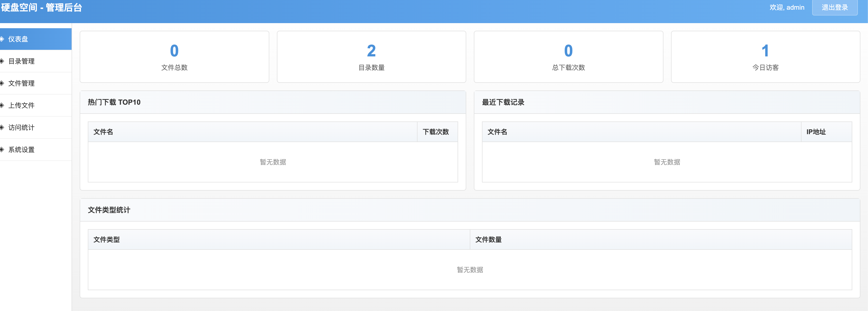Click the diamond icon beside 上传文件
This screenshot has width=868, height=311.
(2, 105)
